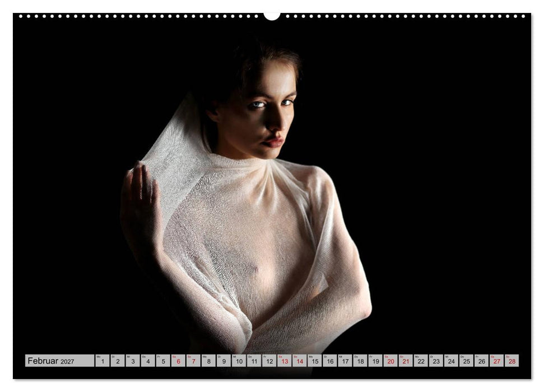Select red Saturday day 20
This screenshot has height=392, width=544.
coord(390,361)
